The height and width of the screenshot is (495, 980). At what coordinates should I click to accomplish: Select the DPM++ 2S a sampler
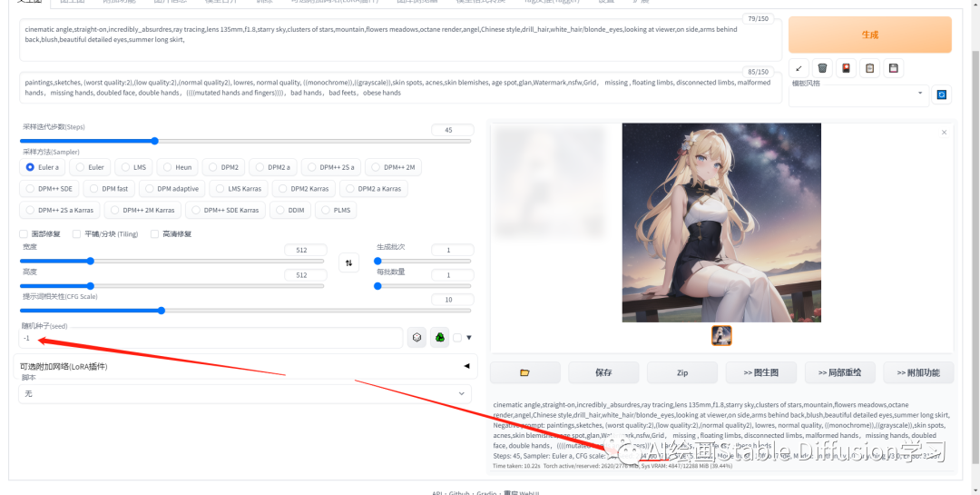click(330, 167)
